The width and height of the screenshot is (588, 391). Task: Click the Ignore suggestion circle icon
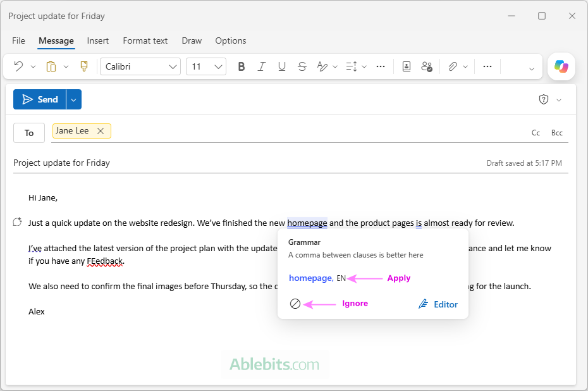pyautogui.click(x=295, y=304)
